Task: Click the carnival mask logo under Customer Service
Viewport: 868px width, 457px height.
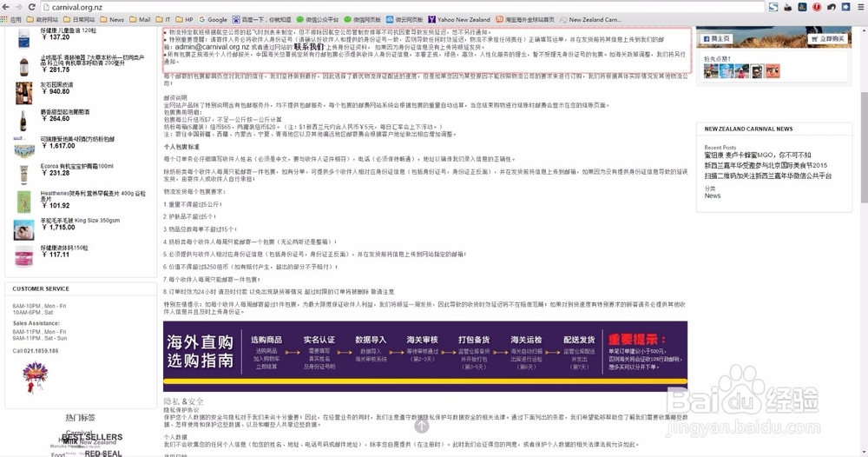Action: pyautogui.click(x=35, y=377)
